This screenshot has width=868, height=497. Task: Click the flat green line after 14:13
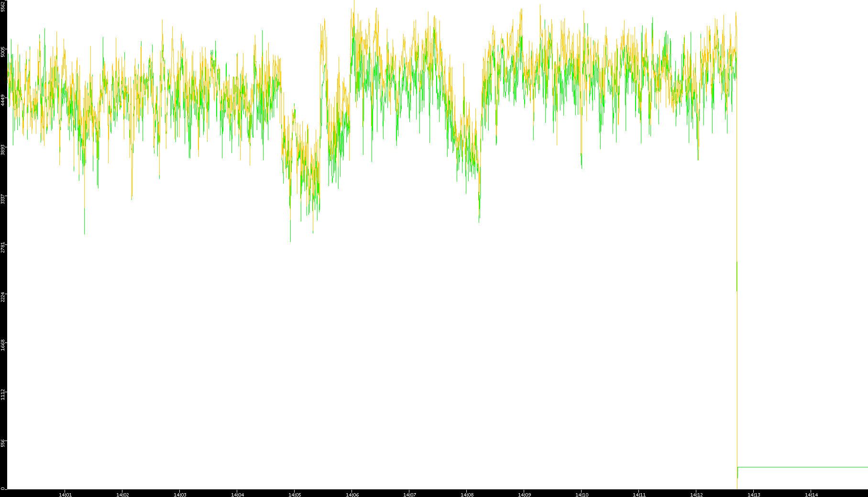803,467
